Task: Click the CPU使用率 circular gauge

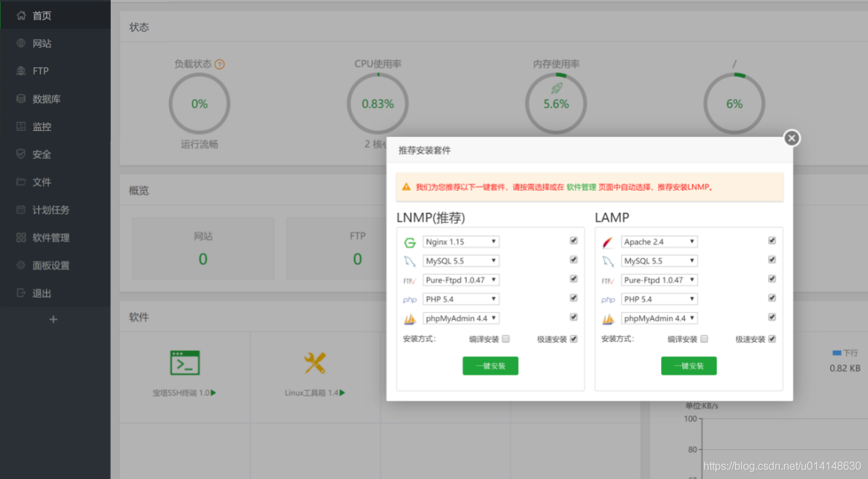Action: pos(378,104)
